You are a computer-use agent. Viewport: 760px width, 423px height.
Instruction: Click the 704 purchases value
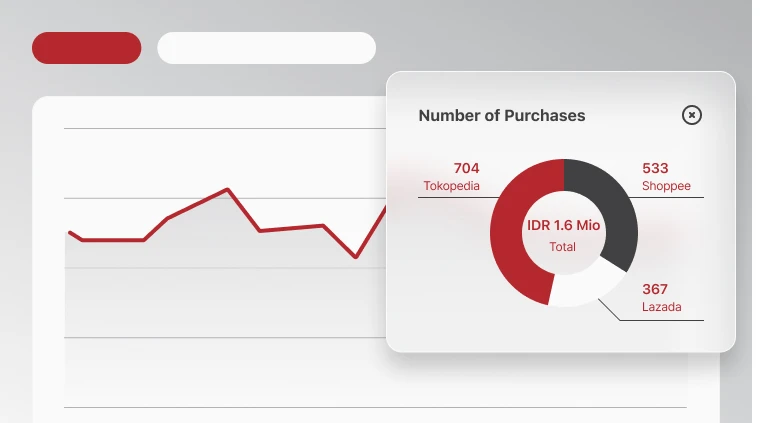point(466,168)
